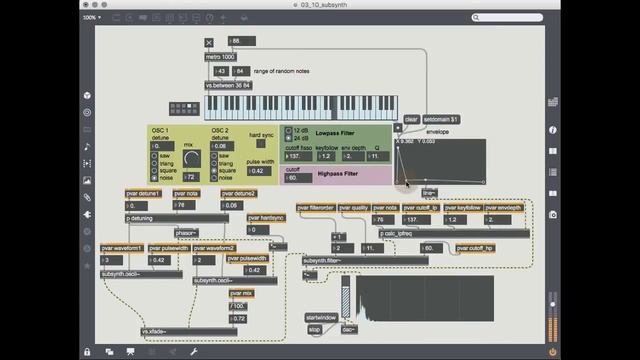
Task: Click the piano keyboard object
Action: click(301, 108)
